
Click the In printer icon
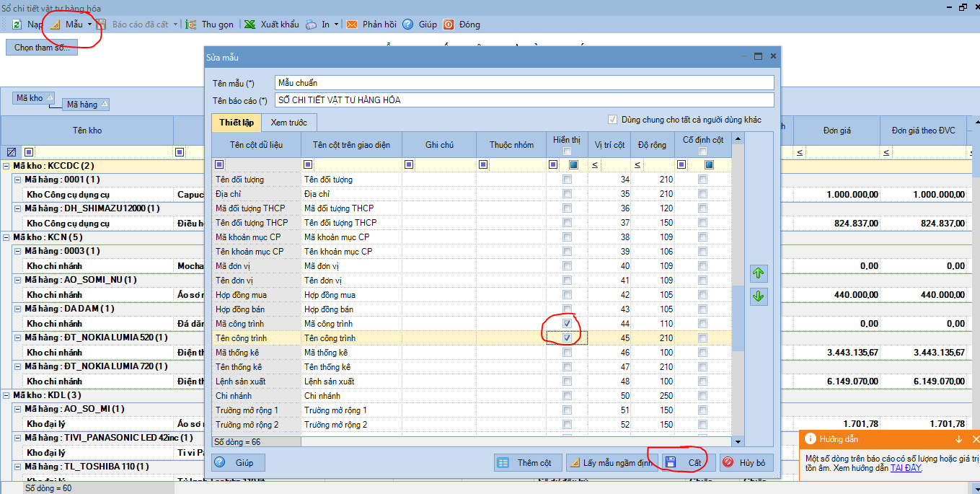[x=311, y=25]
